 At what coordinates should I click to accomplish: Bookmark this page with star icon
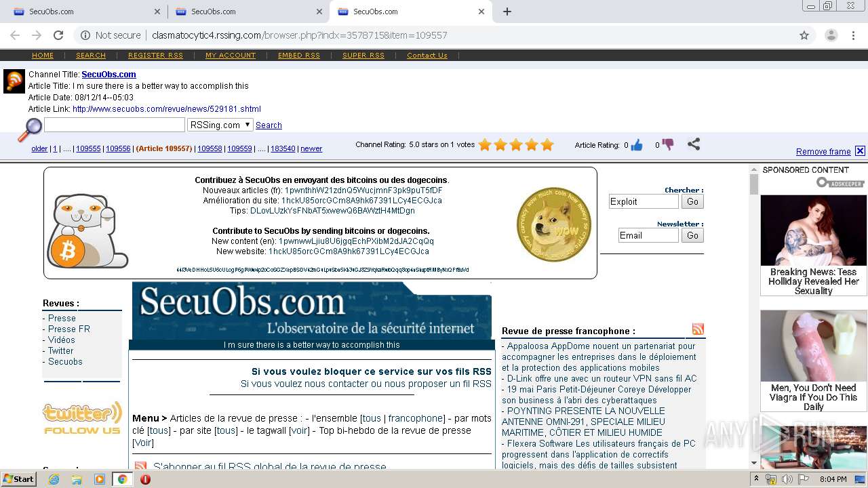(x=804, y=35)
